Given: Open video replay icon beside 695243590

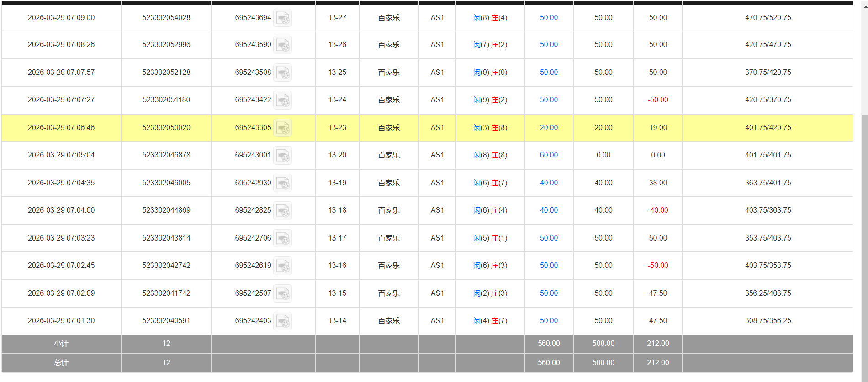Looking at the screenshot, I should (x=282, y=45).
